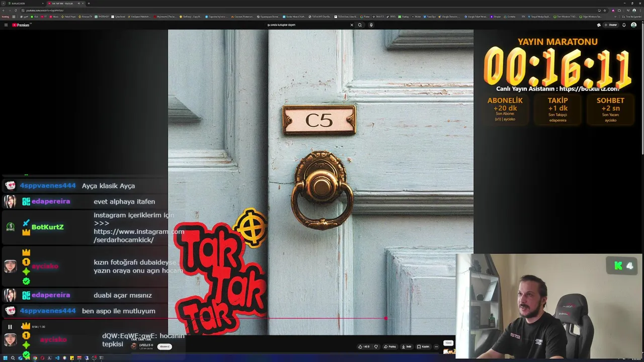Reload the page
644x362 pixels.
click(16, 11)
